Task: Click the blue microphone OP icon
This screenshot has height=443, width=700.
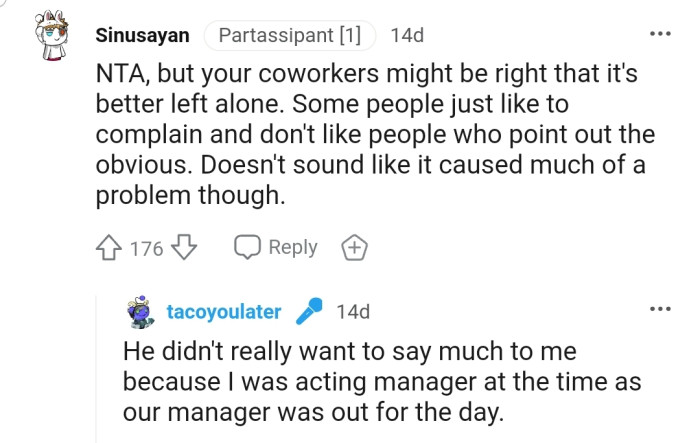Action: click(310, 312)
